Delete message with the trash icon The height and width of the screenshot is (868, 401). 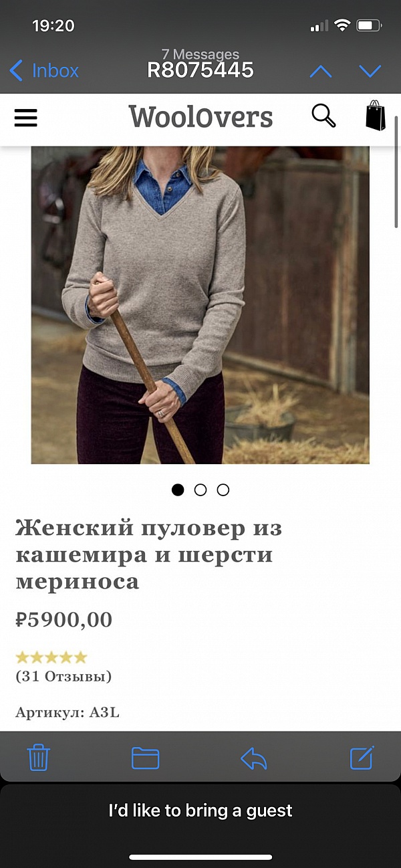39,758
